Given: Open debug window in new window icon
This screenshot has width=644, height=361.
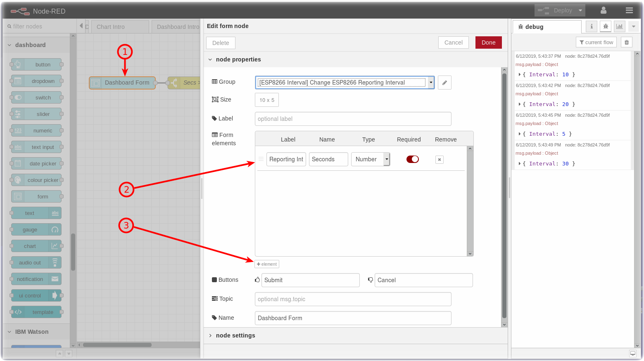Looking at the screenshot, I should click(x=633, y=353).
